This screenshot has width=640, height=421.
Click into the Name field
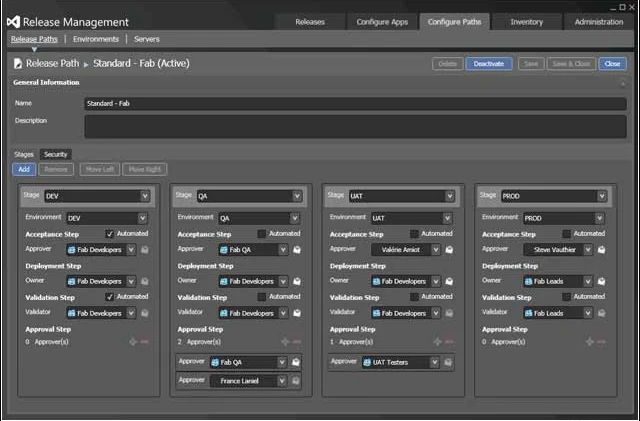(355, 104)
